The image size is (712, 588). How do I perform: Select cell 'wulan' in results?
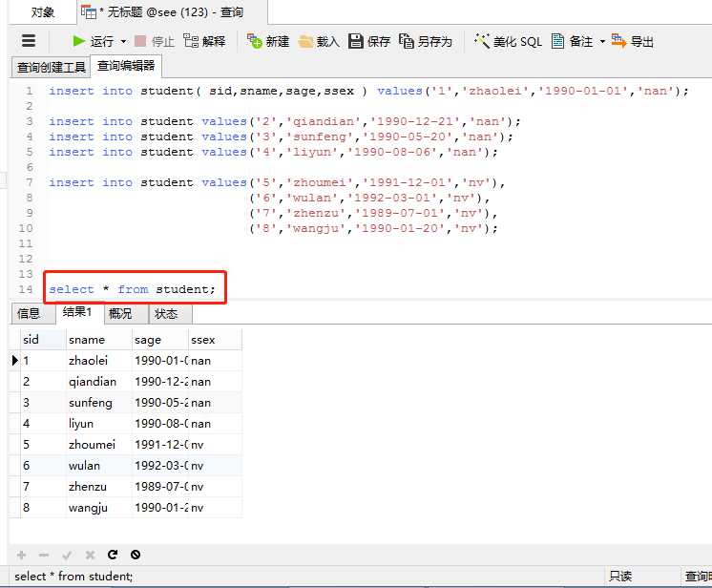point(98,466)
